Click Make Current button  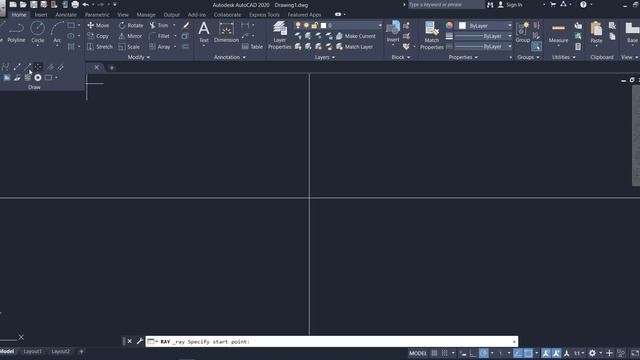pyautogui.click(x=356, y=36)
